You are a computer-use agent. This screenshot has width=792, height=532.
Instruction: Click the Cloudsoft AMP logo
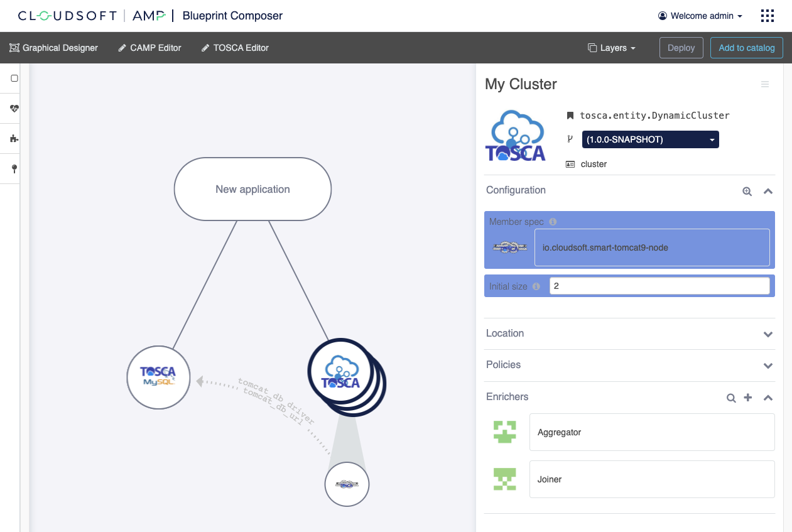point(92,16)
